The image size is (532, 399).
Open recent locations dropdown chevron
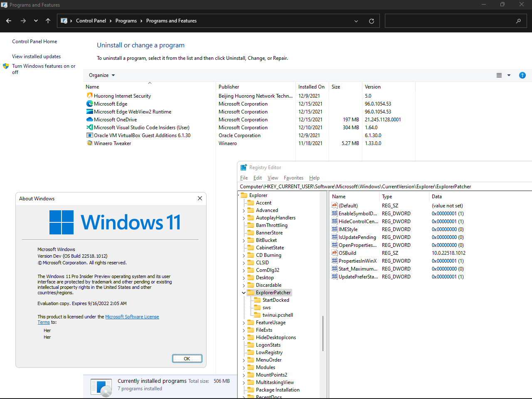point(36,21)
